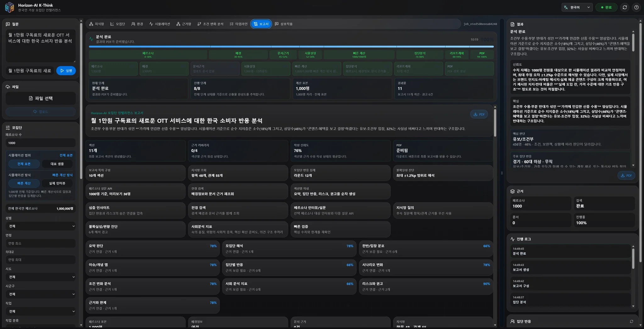Click the refresh icon in the top bar
The image size is (644, 329).
[625, 7]
